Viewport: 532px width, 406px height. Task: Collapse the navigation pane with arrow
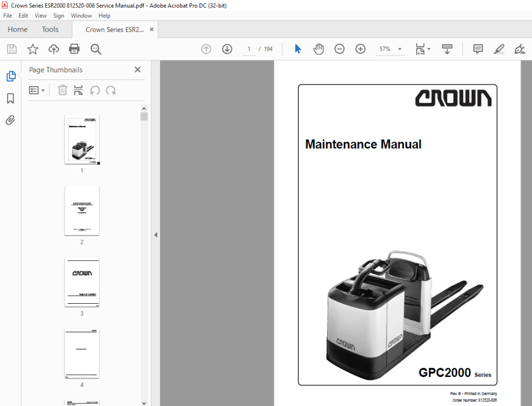pos(156,235)
